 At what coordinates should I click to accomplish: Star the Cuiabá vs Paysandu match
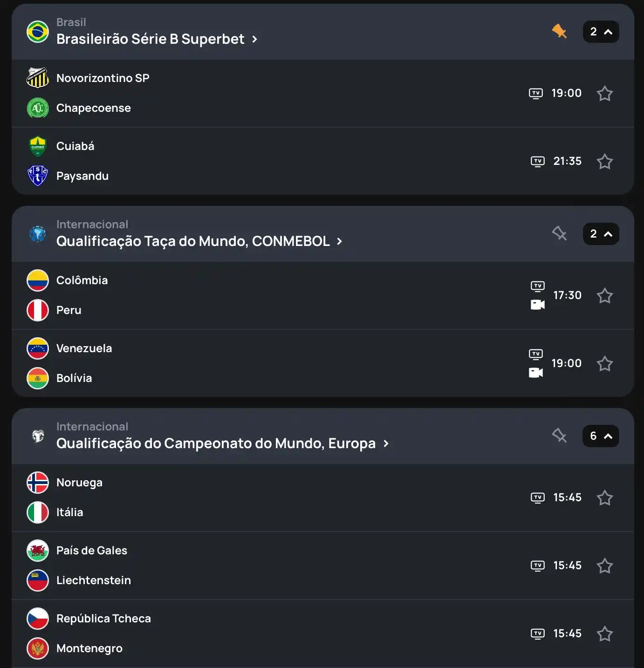pyautogui.click(x=605, y=161)
